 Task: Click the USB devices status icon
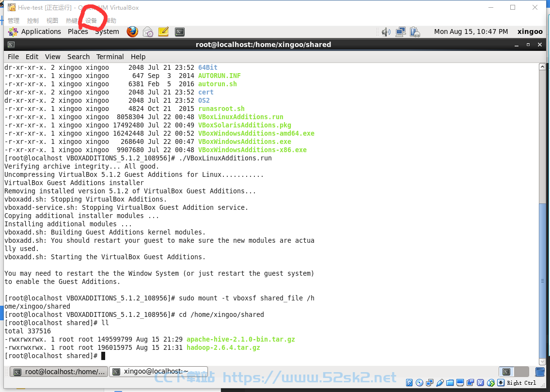tap(440, 382)
